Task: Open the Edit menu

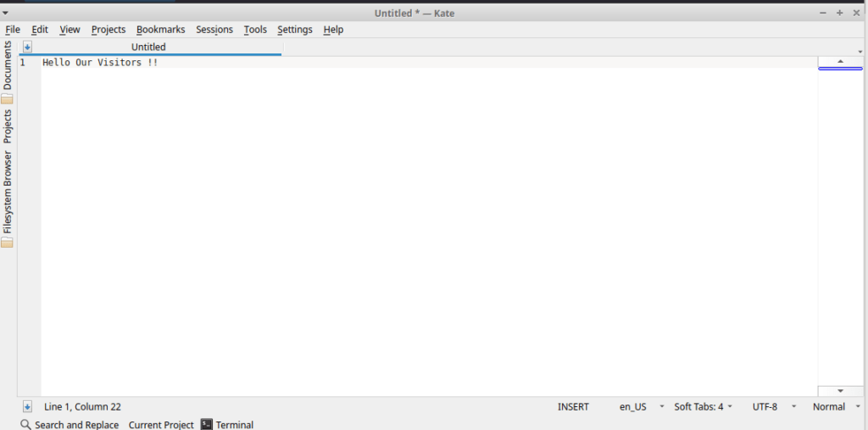Action: point(39,30)
